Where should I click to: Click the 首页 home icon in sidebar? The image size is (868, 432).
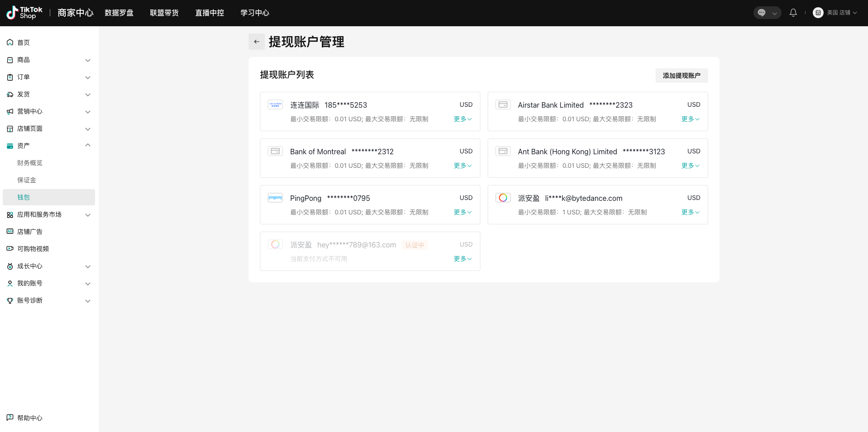(10, 43)
